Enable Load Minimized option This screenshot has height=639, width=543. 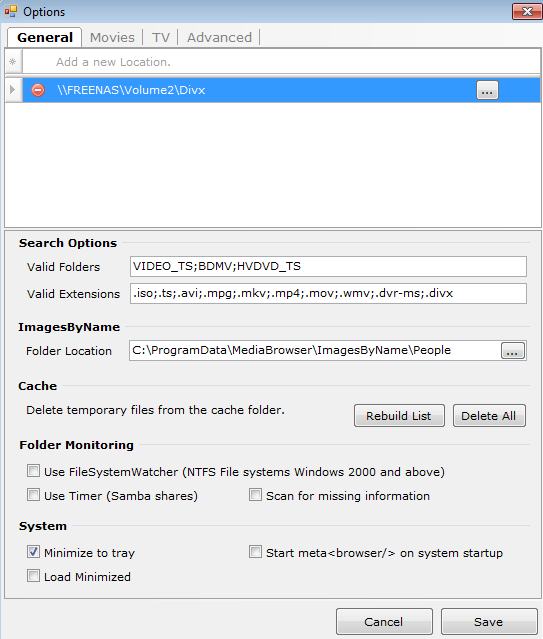[33, 576]
